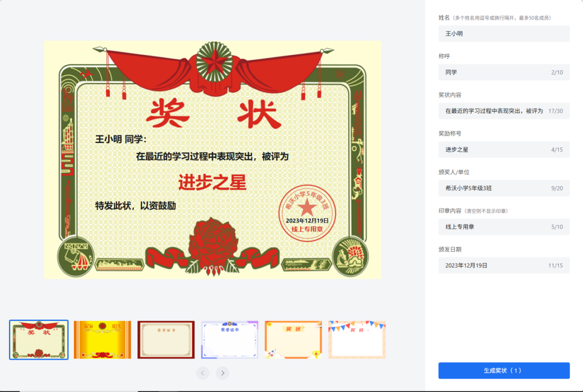The height and width of the screenshot is (392, 583).
Task: Choose the dark red 荣誉证书 template
Action: [x=166, y=340]
